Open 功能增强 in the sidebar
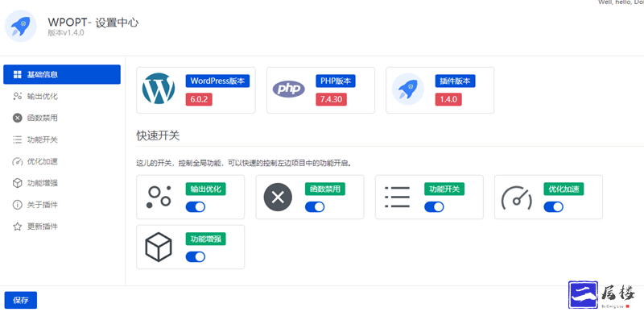The height and width of the screenshot is (312, 644). point(62,183)
